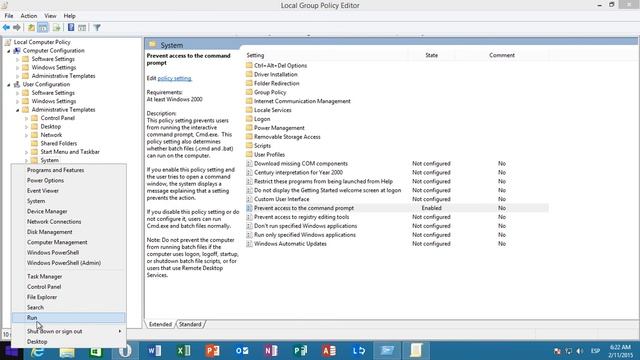Choose Control Panel from the context menu
640x360 pixels.
(69, 287)
